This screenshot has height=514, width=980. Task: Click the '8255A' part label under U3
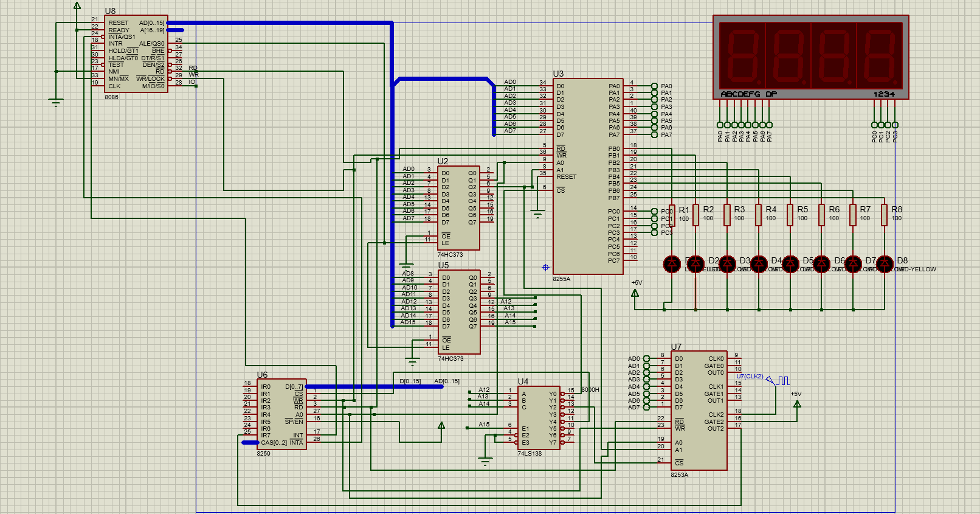tap(561, 279)
